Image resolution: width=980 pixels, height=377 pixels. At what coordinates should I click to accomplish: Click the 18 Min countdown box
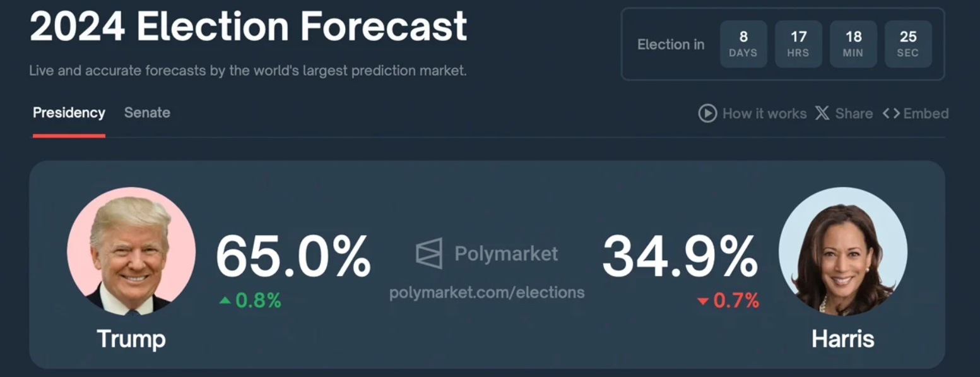(853, 44)
